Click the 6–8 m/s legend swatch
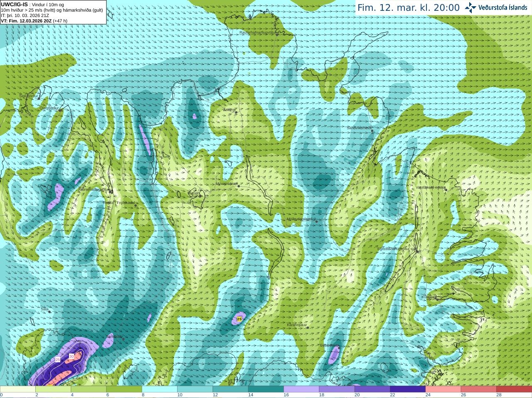This screenshot has height=398, width=532. [124, 389]
